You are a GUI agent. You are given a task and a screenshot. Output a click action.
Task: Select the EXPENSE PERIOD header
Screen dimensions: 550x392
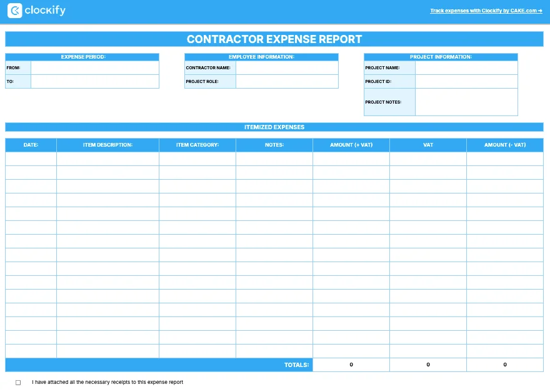(82, 57)
